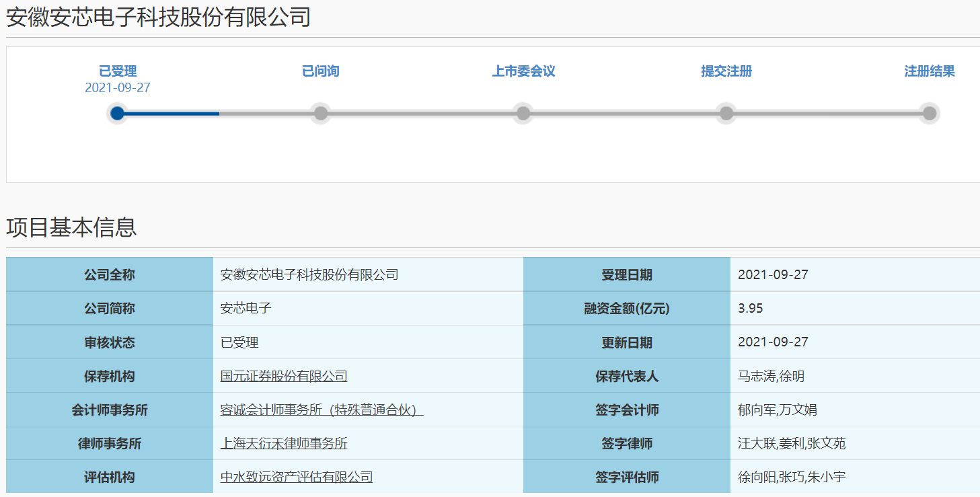Click the 签字律师 label cell
Image resolution: width=980 pixels, height=497 pixels.
click(x=627, y=443)
